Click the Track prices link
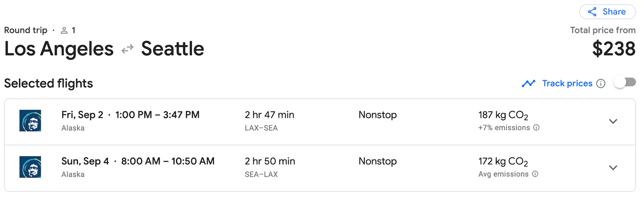 pos(567,83)
